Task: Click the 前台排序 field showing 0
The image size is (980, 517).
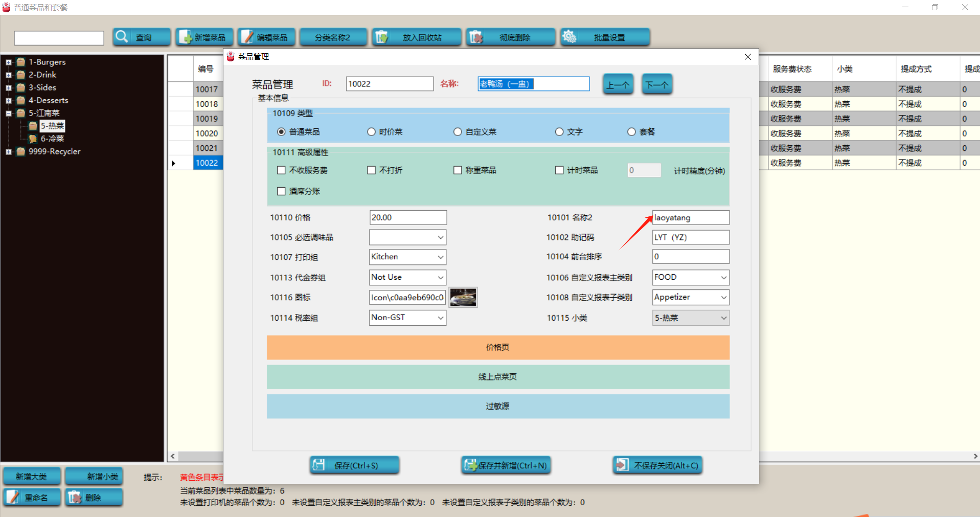Action: (x=691, y=257)
